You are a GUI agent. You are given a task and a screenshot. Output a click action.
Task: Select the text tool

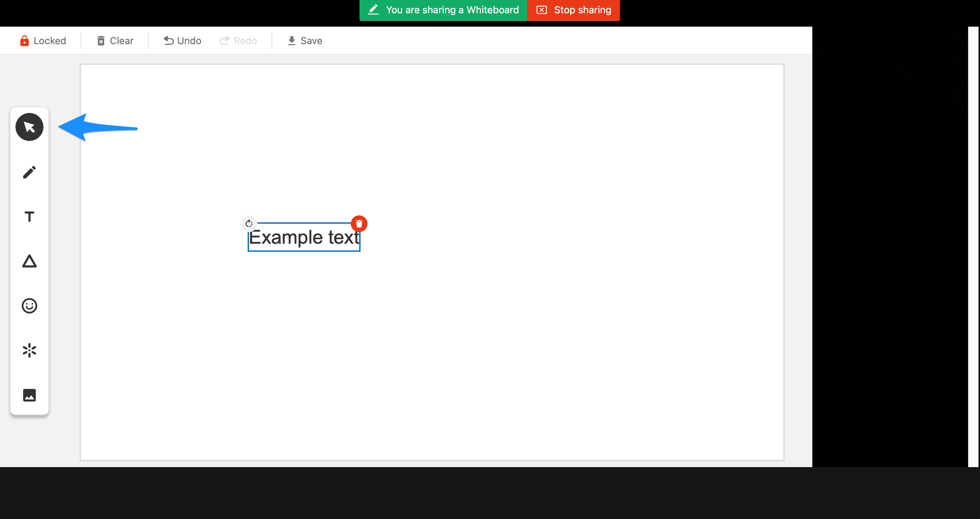click(29, 217)
